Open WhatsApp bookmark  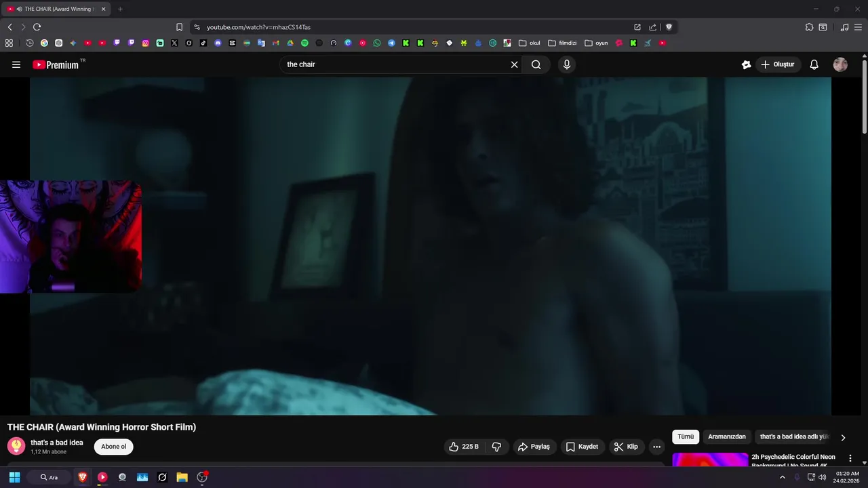pos(377,43)
